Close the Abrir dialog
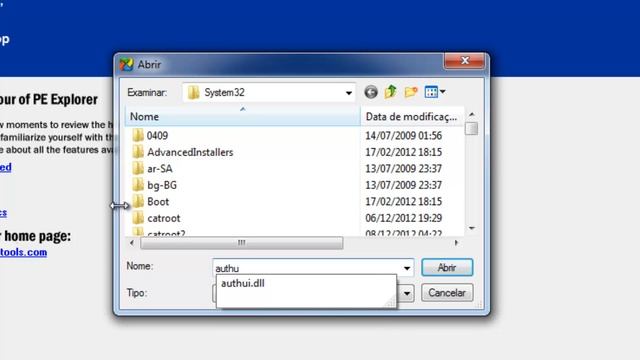 click(x=464, y=61)
